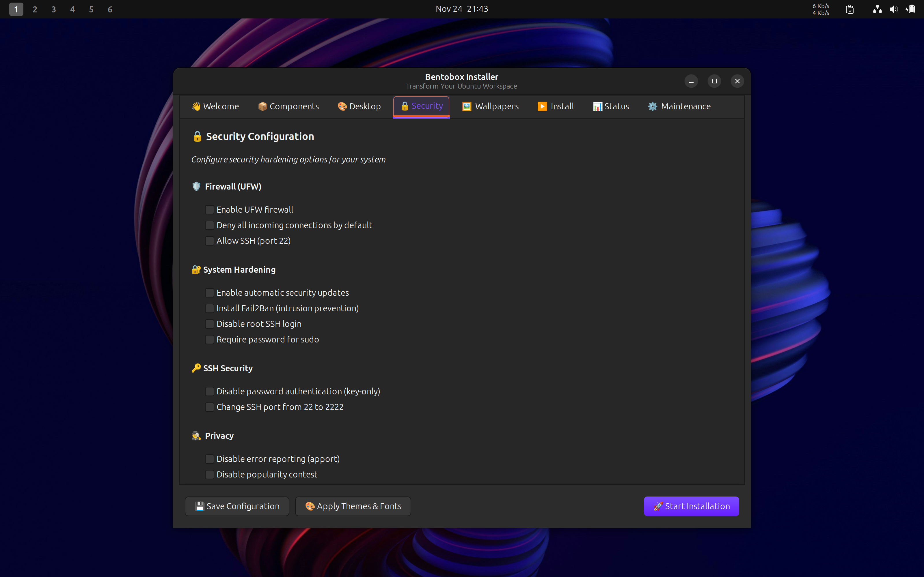The height and width of the screenshot is (577, 924).
Task: Toggle Deny all incoming connections option
Action: (x=209, y=225)
